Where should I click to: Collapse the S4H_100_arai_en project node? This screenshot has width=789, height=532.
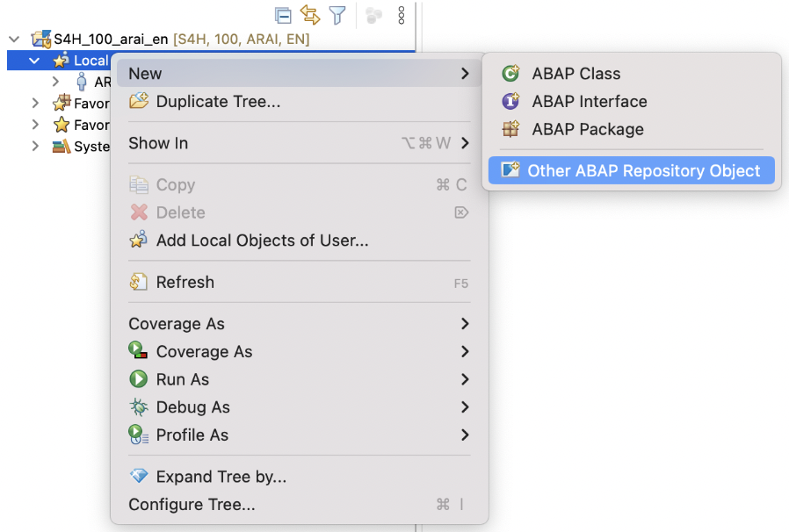pos(14,39)
